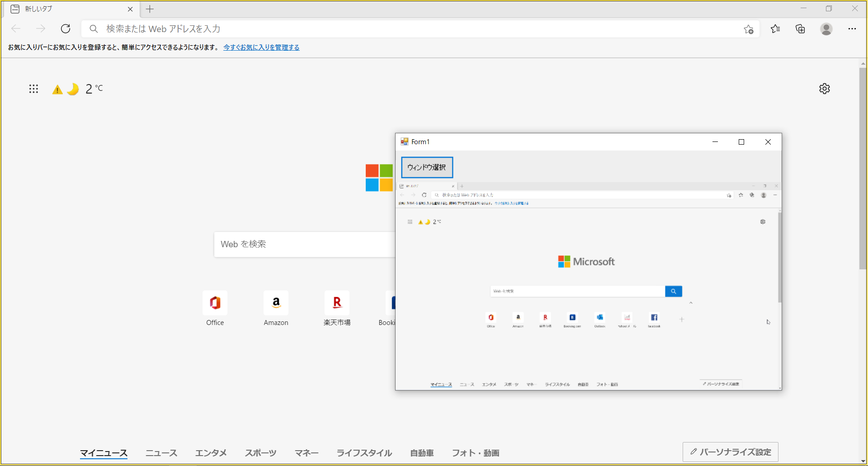Restore down the Edge browser window
This screenshot has height=466, width=868.
tap(829, 9)
